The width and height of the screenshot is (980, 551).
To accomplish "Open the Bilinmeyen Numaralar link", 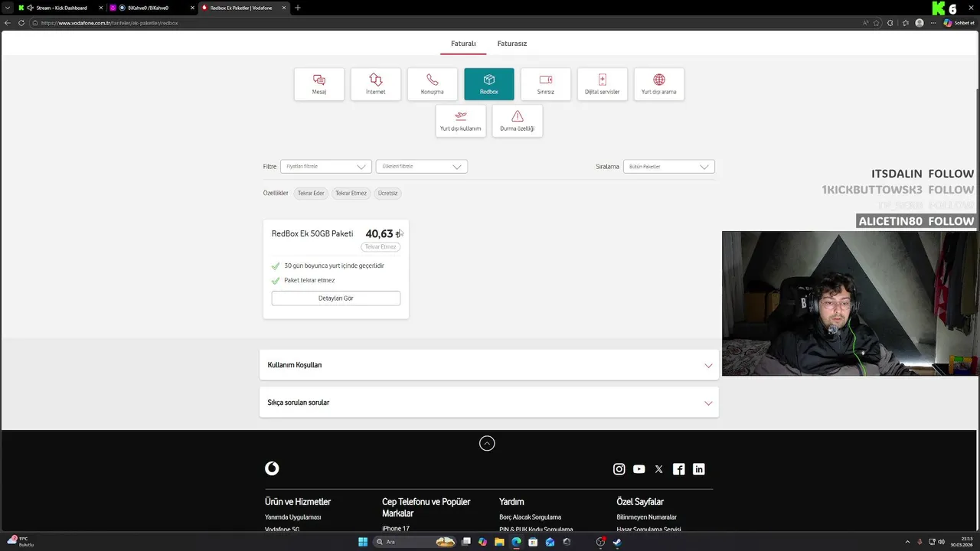I will pyautogui.click(x=647, y=517).
